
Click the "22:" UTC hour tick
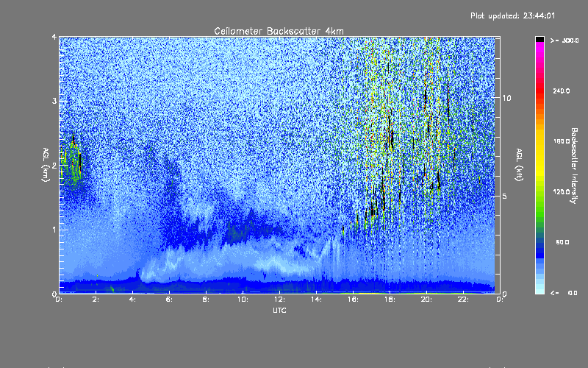pos(463,300)
